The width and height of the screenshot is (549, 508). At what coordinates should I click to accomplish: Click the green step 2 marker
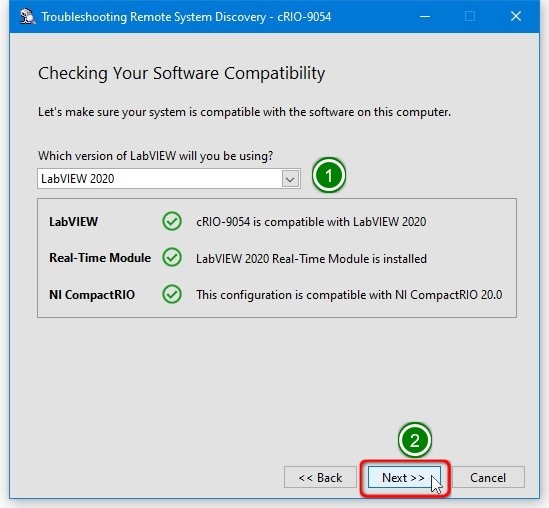pyautogui.click(x=415, y=440)
